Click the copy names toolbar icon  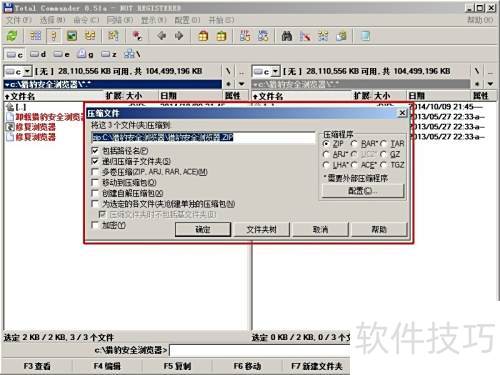pyautogui.click(x=341, y=36)
